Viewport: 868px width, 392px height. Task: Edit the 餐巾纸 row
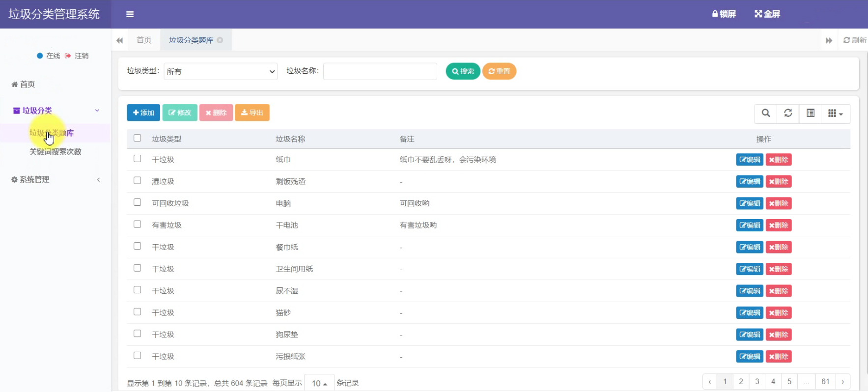click(750, 247)
